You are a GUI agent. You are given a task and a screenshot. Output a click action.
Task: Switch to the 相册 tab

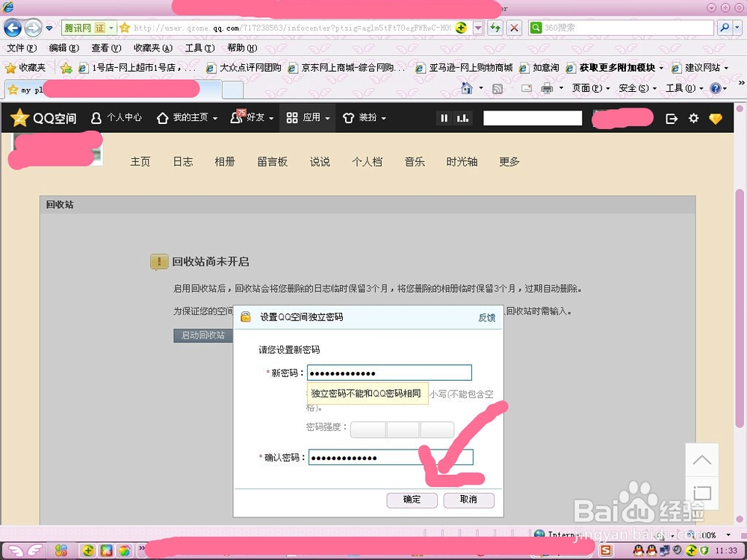[x=225, y=161]
